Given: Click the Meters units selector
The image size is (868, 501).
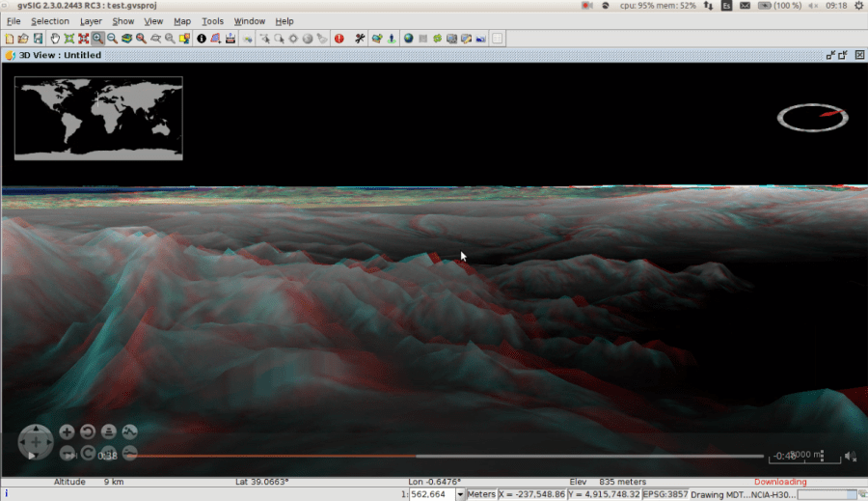Looking at the screenshot, I should click(481, 494).
